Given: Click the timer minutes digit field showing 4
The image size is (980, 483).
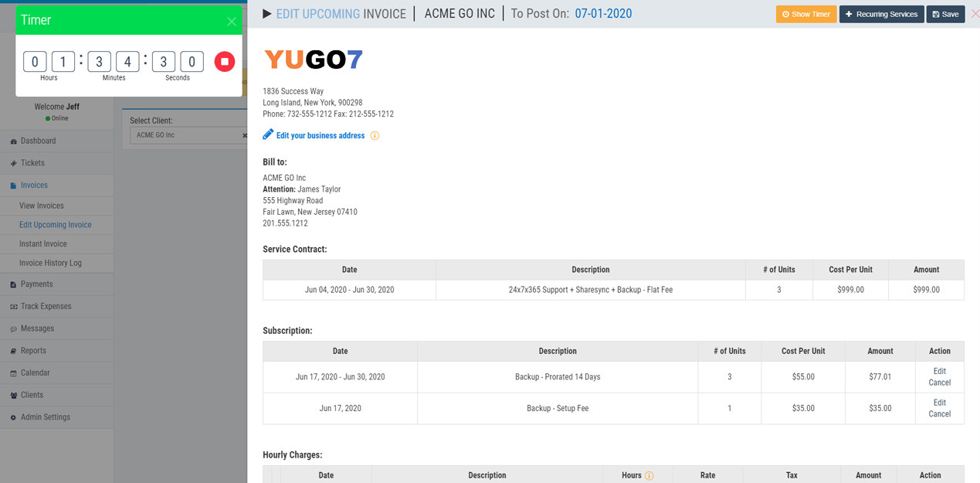Looking at the screenshot, I should (x=127, y=62).
